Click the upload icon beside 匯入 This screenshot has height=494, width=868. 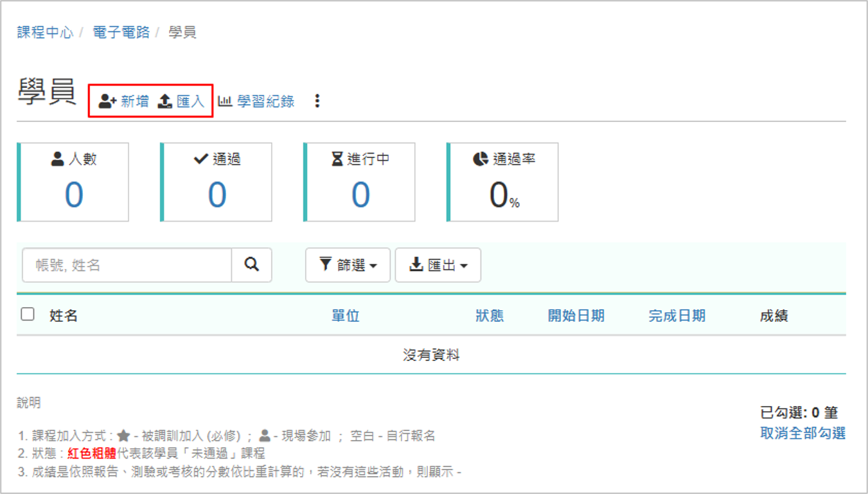pos(165,101)
